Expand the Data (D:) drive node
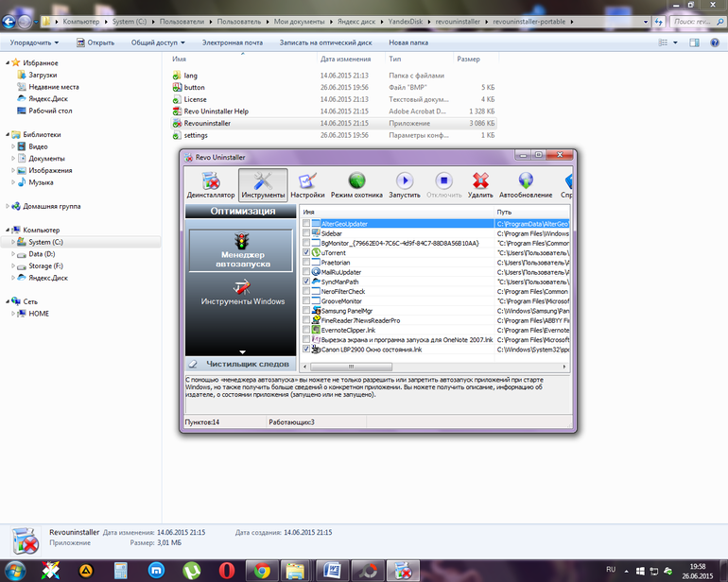The width and height of the screenshot is (728, 582). tap(13, 254)
